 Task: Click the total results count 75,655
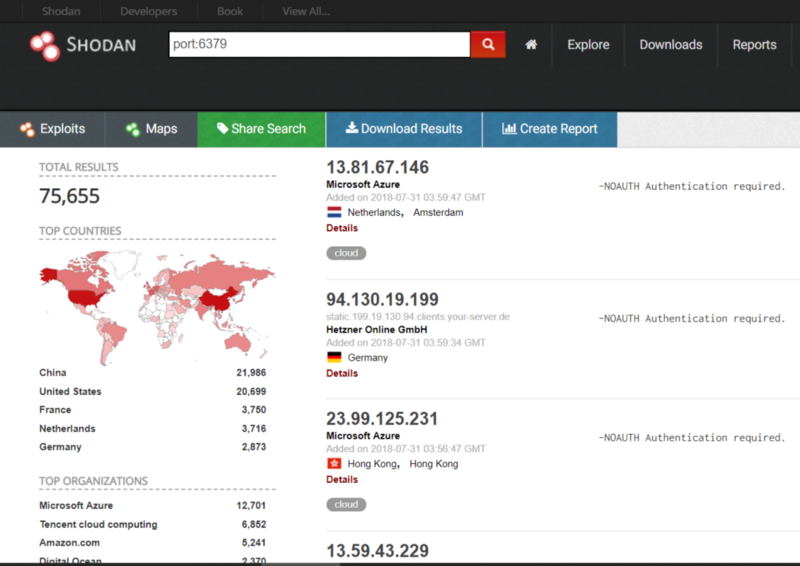(x=69, y=196)
